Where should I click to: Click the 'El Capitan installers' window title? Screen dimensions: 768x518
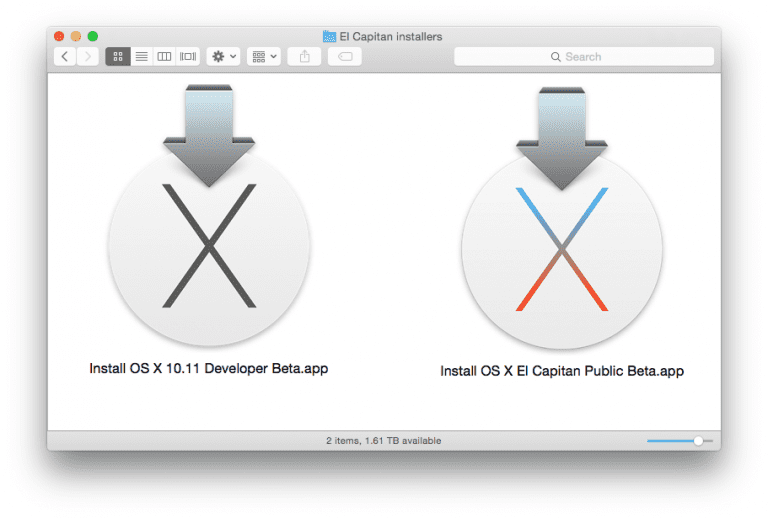pyautogui.click(x=391, y=37)
